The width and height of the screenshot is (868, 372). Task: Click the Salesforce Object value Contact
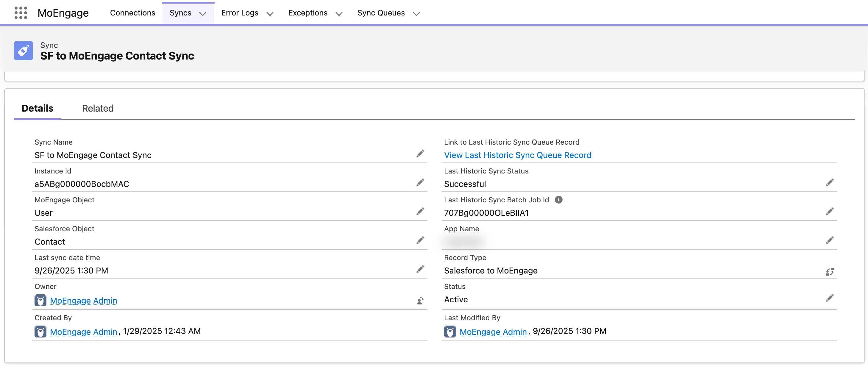[49, 242]
